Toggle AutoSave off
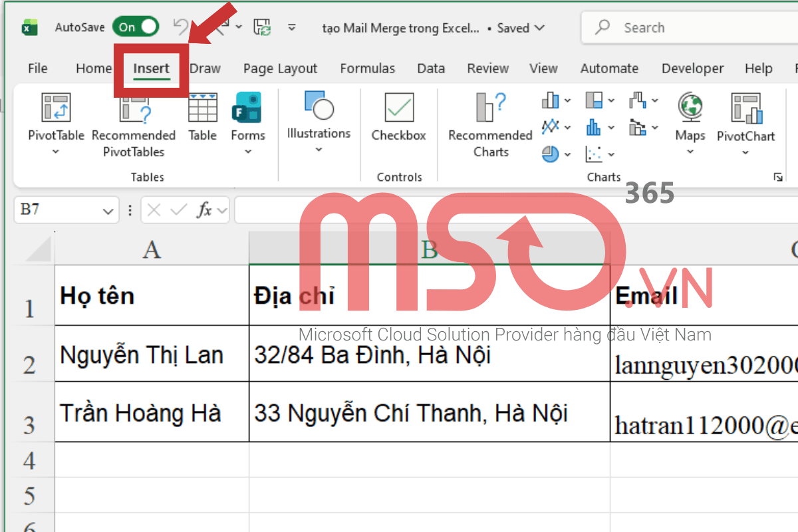 click(x=135, y=27)
